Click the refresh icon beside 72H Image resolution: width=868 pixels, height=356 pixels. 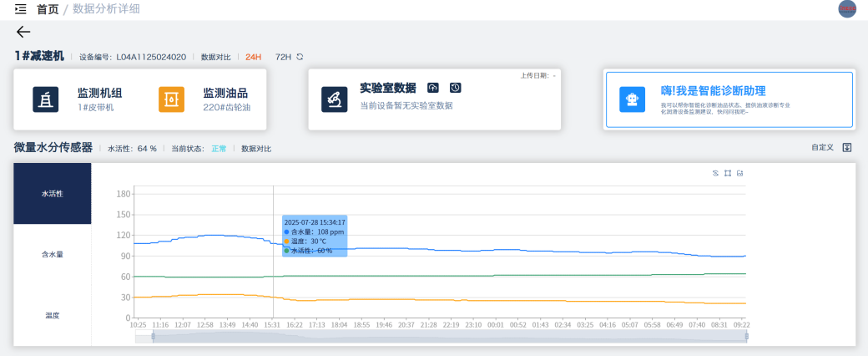300,57
